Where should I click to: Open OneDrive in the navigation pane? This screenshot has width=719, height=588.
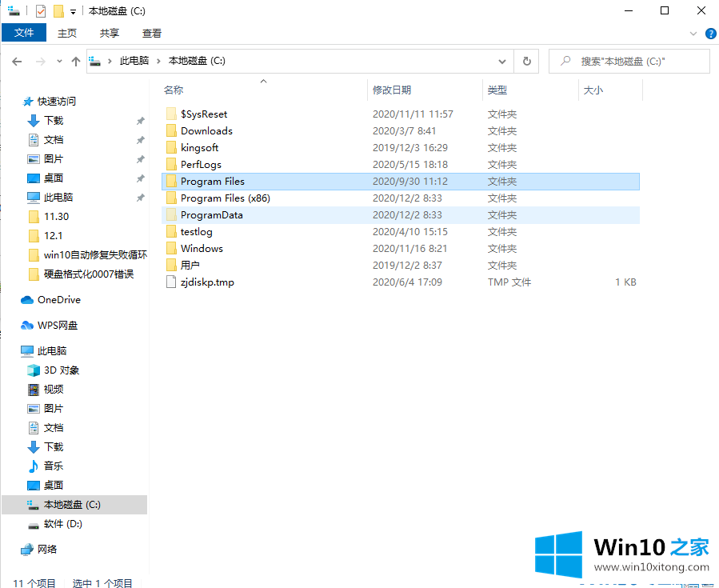click(59, 300)
